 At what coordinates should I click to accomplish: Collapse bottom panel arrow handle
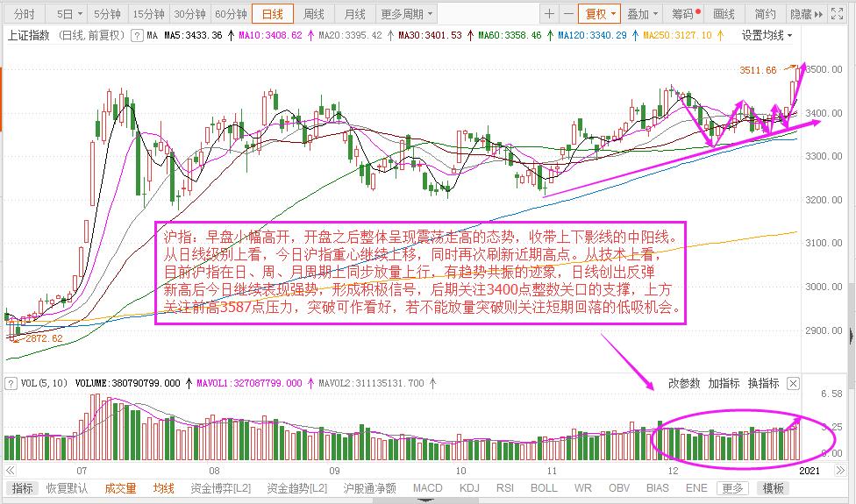(x=427, y=500)
